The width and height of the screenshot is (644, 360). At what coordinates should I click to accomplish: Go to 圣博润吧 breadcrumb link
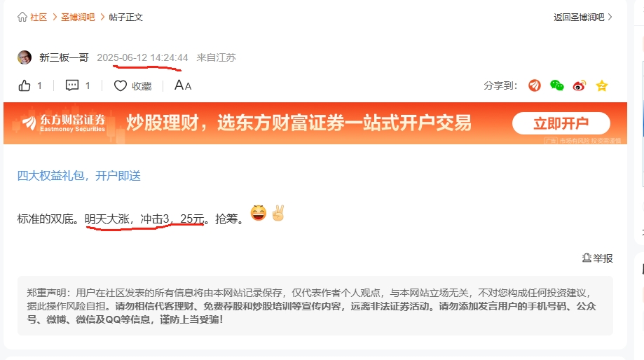[78, 18]
